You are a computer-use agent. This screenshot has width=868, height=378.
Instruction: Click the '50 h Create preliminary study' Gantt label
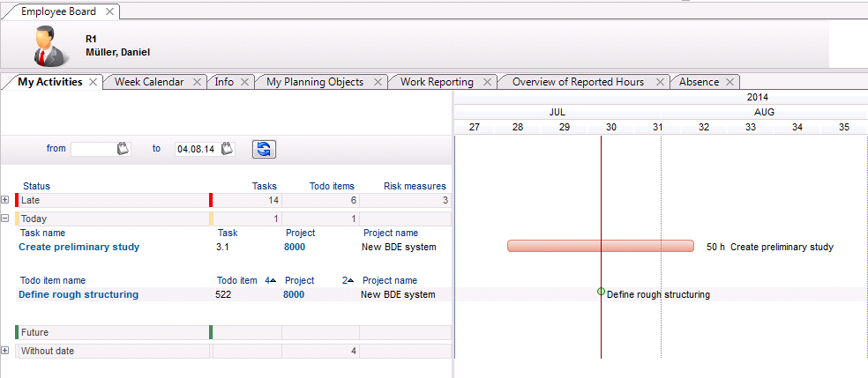point(770,247)
